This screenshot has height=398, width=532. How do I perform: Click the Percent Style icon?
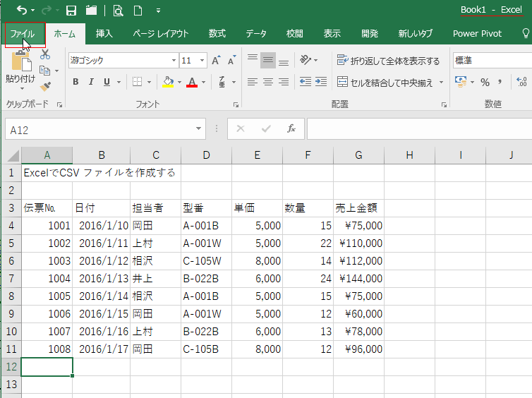pyautogui.click(x=485, y=83)
